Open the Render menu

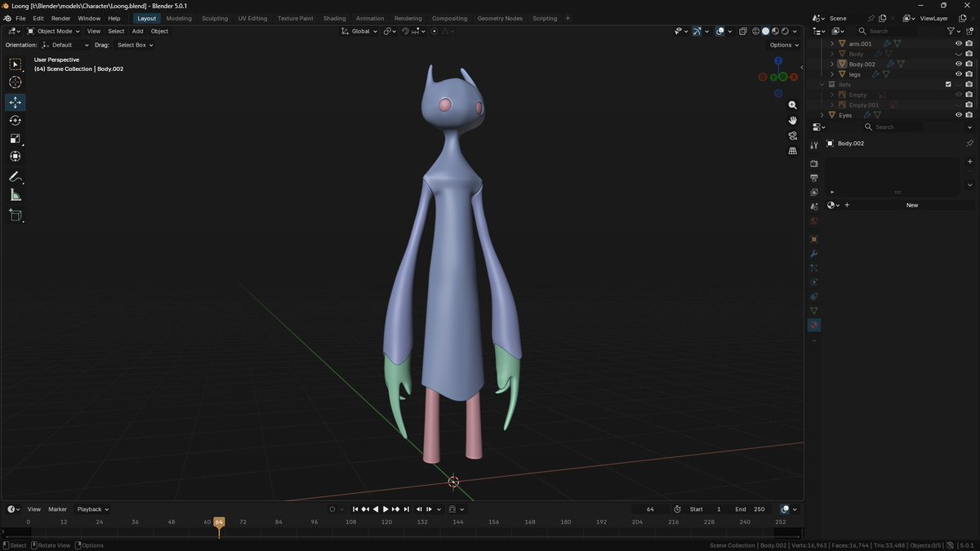click(x=61, y=18)
